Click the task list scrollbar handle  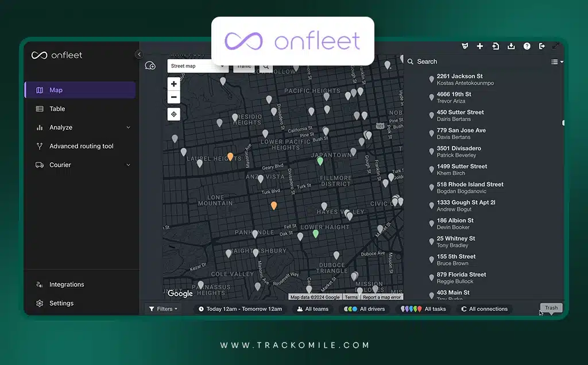[x=563, y=123]
